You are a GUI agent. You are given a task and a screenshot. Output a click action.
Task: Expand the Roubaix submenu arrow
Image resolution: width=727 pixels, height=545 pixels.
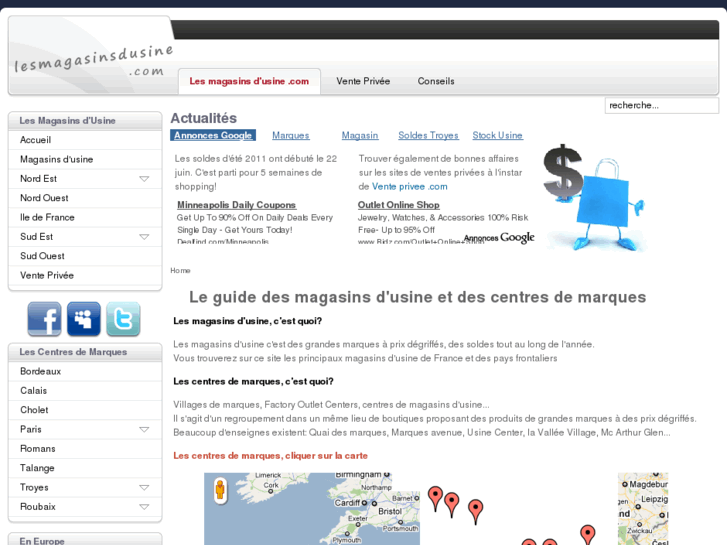(x=144, y=507)
